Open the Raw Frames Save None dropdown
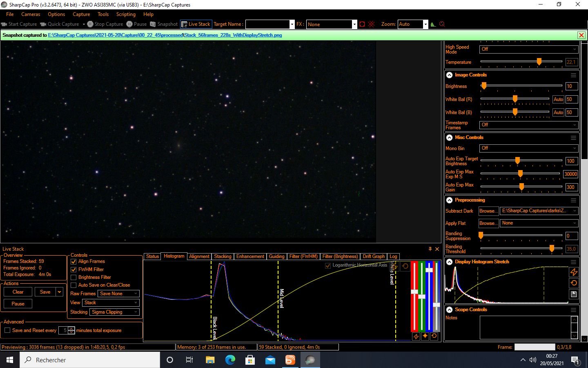This screenshot has height=368, width=588. click(119, 294)
